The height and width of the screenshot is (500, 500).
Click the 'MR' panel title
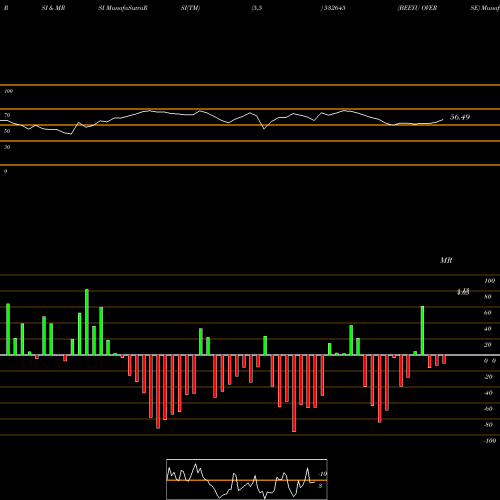[x=446, y=260]
